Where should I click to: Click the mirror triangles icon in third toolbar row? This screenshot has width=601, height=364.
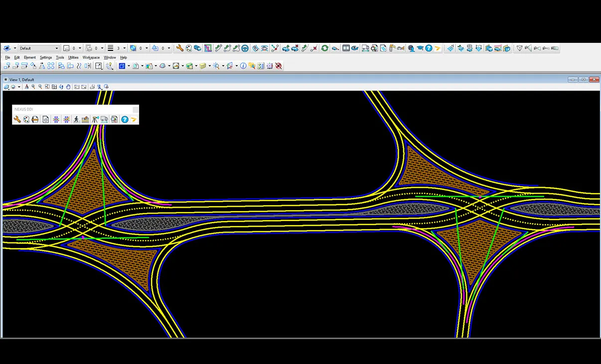coord(41,66)
